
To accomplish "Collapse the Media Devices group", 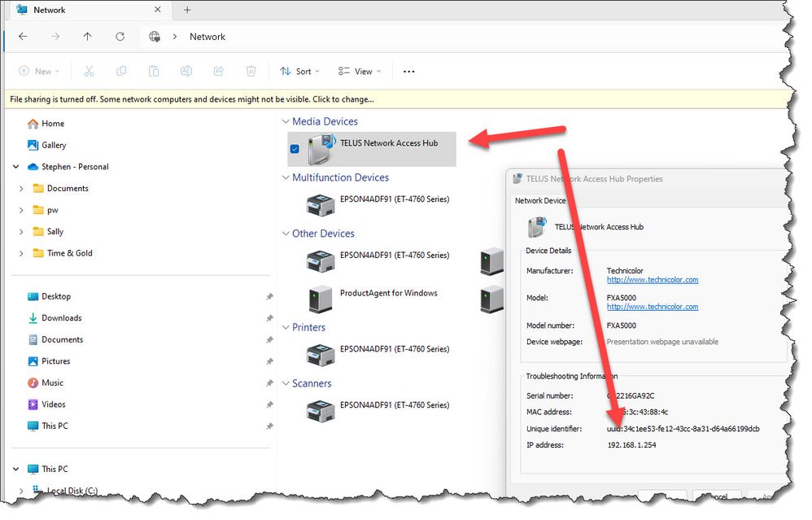I will [286, 122].
